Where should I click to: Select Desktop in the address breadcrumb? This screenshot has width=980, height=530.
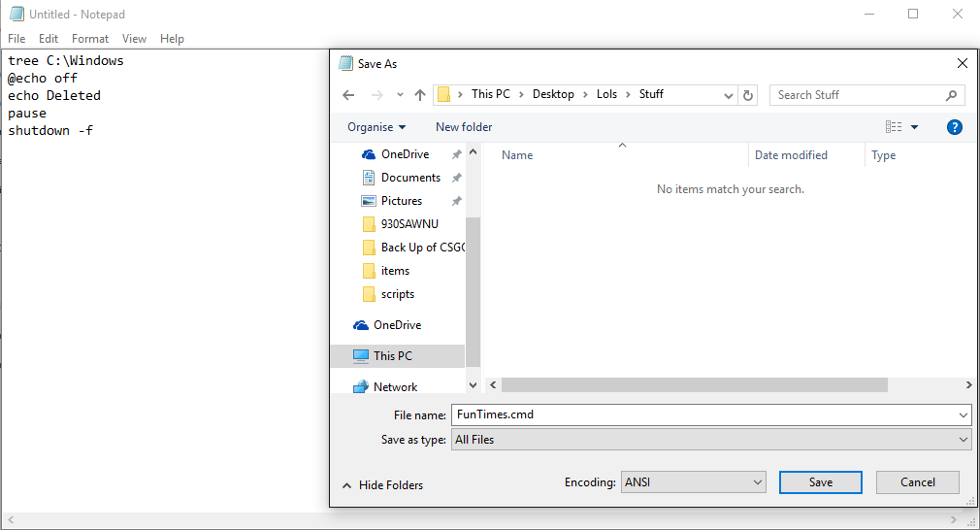click(x=553, y=94)
